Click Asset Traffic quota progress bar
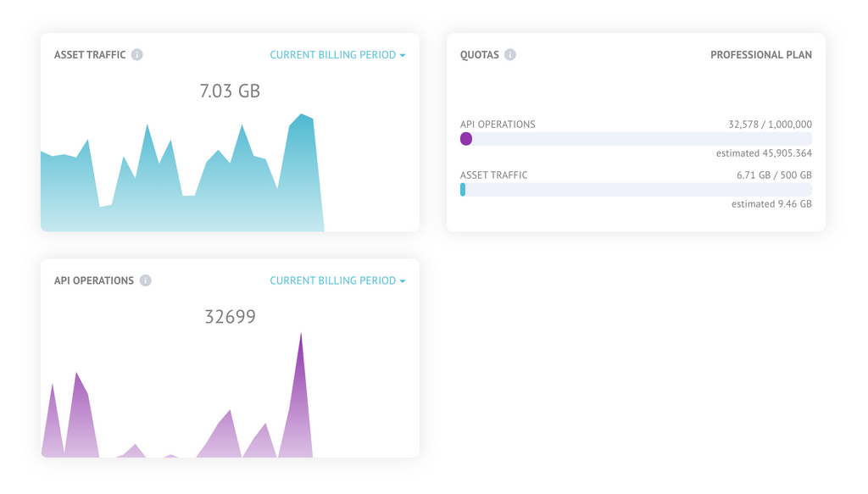Screen dimensions: 868x494 point(636,190)
